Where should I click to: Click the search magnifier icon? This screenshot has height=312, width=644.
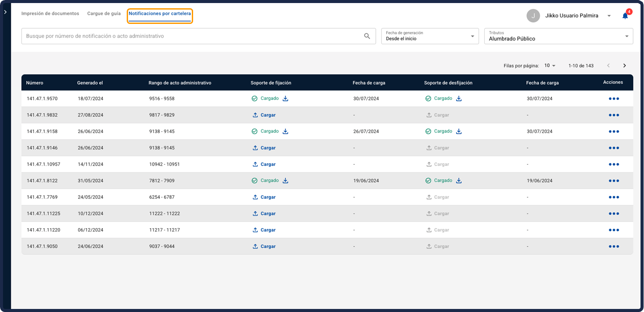367,36
